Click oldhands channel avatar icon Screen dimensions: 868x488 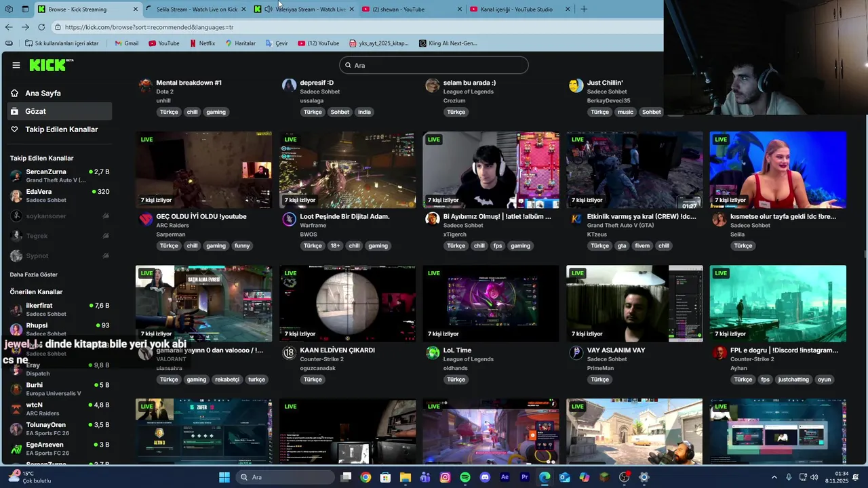433,352
